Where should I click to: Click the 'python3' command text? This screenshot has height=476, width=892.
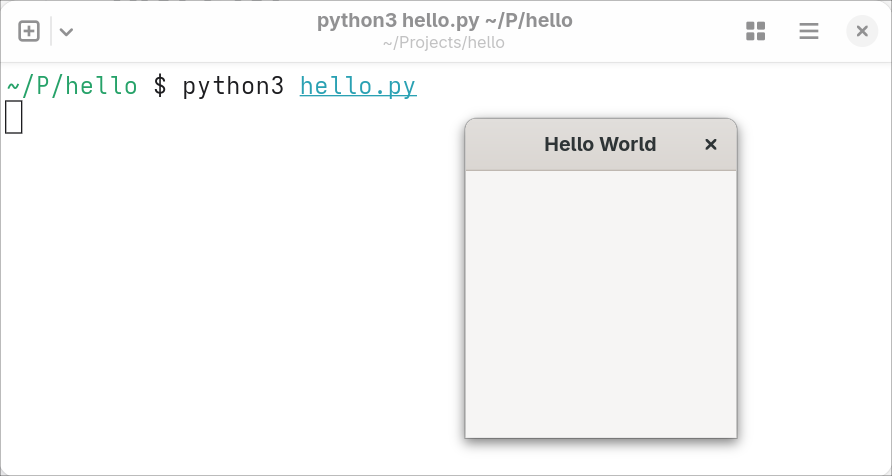[x=233, y=86]
